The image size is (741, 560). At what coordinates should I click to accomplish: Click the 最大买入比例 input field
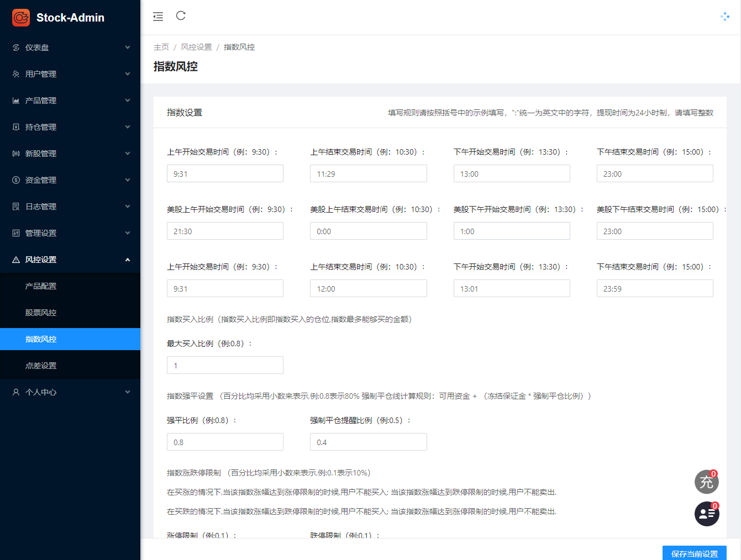click(x=224, y=364)
